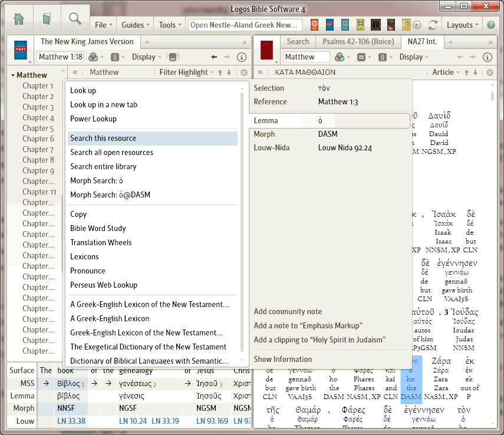Click 'Add community note' link
The width and height of the screenshot is (504, 435).
pyautogui.click(x=288, y=312)
